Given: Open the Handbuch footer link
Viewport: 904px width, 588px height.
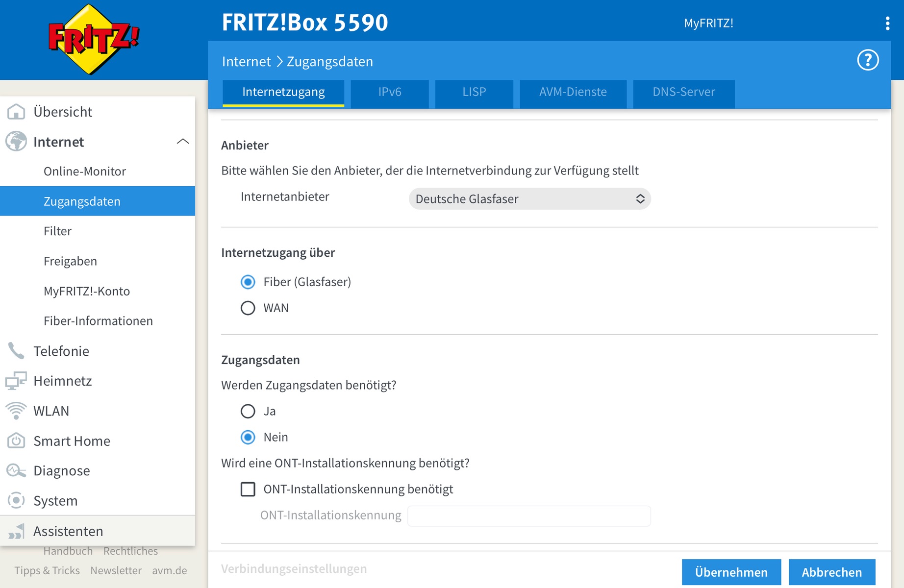Looking at the screenshot, I should (x=68, y=551).
